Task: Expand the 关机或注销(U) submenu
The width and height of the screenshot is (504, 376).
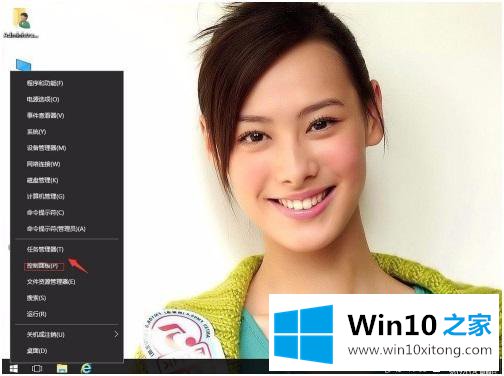Action: pyautogui.click(x=67, y=334)
